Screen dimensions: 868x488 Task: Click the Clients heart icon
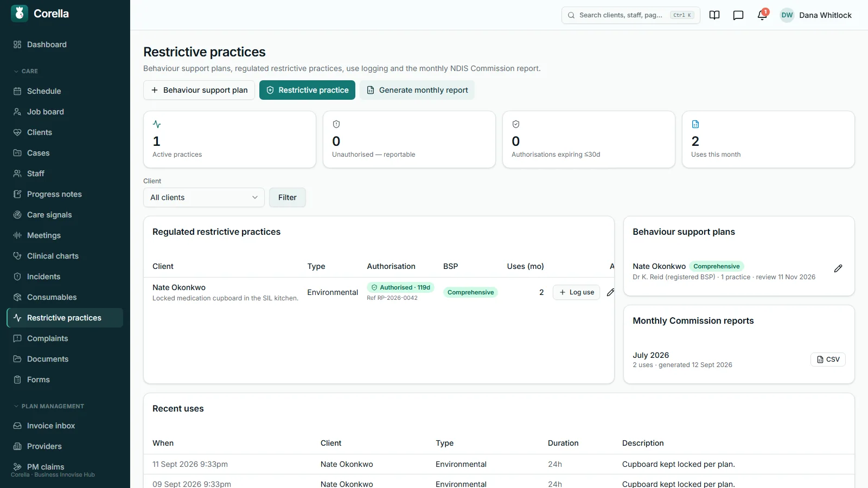click(17, 132)
